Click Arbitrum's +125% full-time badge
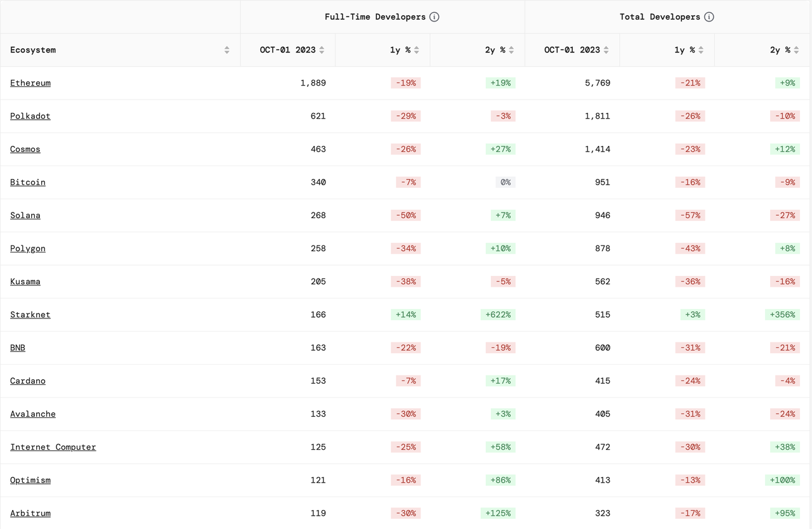The height and width of the screenshot is (529, 812). 498,513
